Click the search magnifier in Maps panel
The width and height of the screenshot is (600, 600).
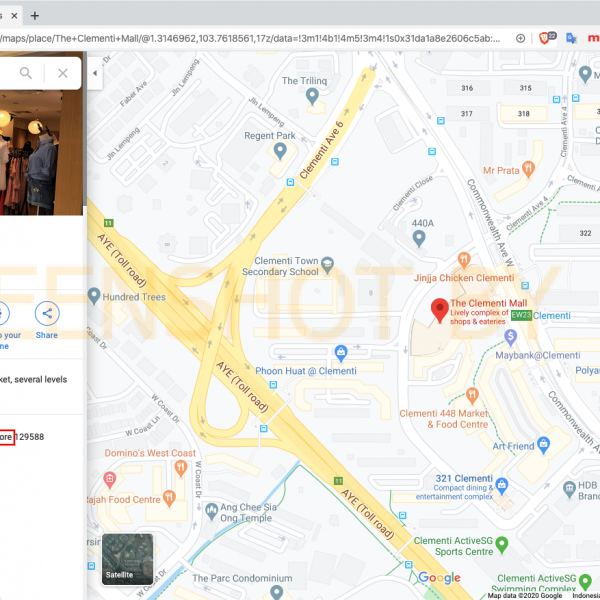pyautogui.click(x=26, y=73)
